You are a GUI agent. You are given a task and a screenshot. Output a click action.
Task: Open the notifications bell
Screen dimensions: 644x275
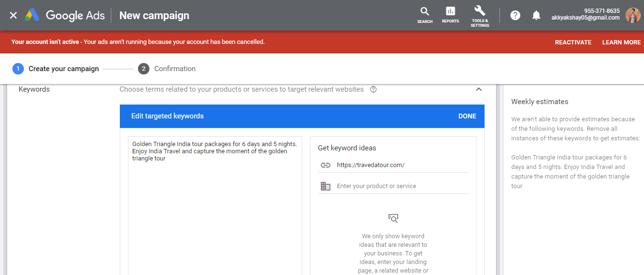pos(536,15)
